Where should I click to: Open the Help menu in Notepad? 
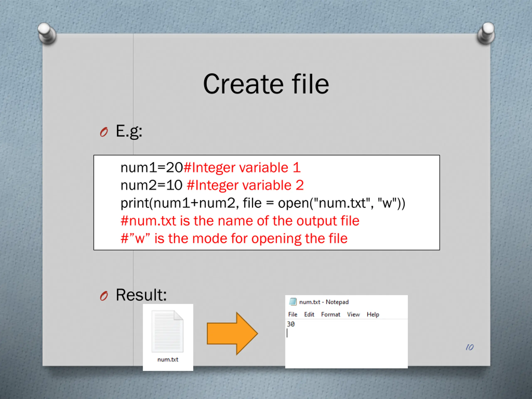373,314
